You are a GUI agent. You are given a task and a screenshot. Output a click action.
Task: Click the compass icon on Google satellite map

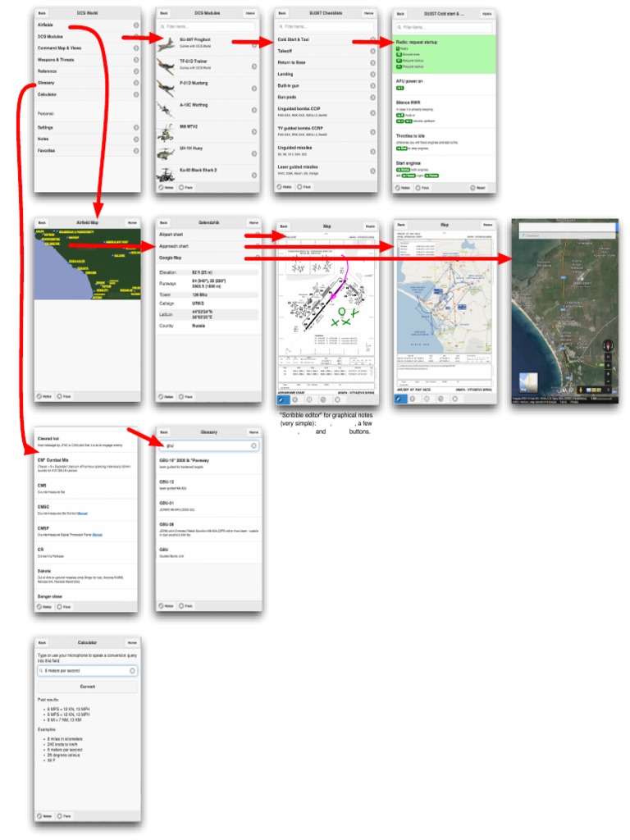tap(608, 345)
